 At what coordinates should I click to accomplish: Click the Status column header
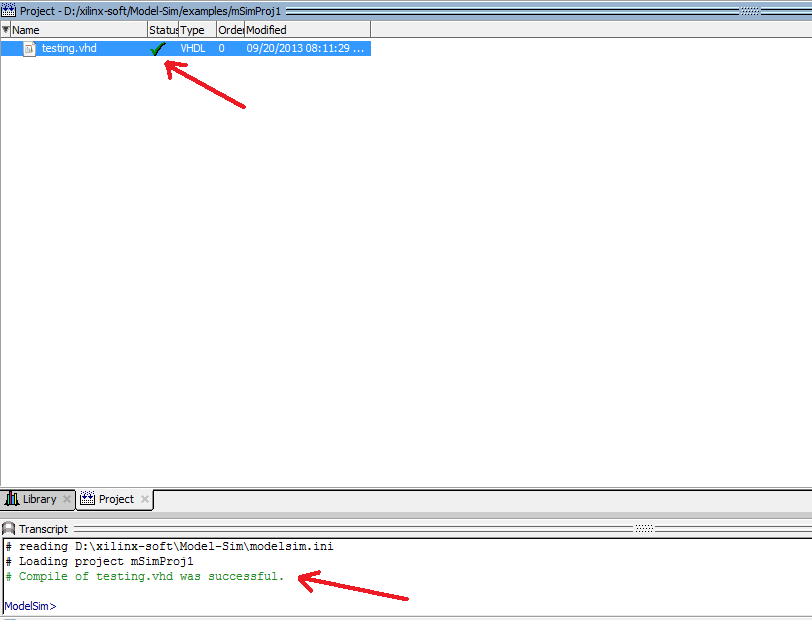(163, 29)
